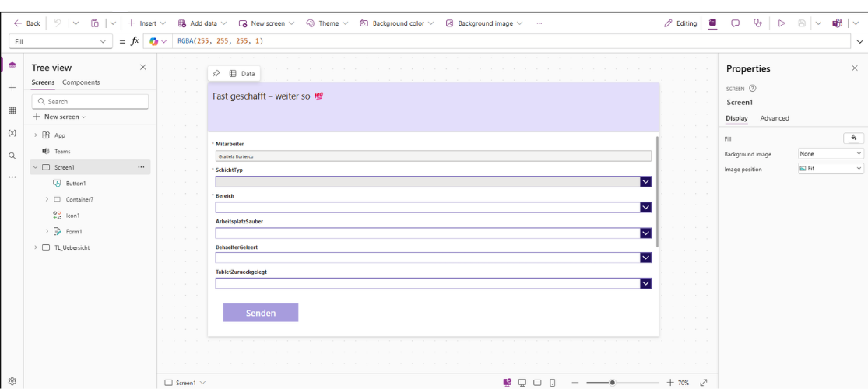
Task: Open the Data pane in left sidebar
Action: 12,110
